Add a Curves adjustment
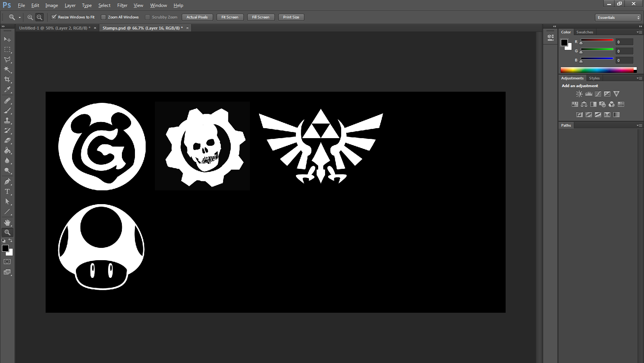This screenshot has height=363, width=644. coord(598,94)
